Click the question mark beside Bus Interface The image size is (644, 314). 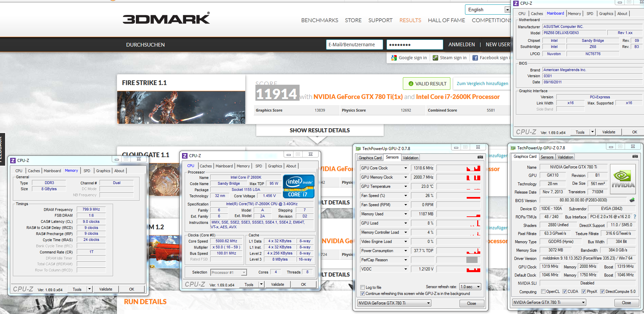pyautogui.click(x=635, y=217)
